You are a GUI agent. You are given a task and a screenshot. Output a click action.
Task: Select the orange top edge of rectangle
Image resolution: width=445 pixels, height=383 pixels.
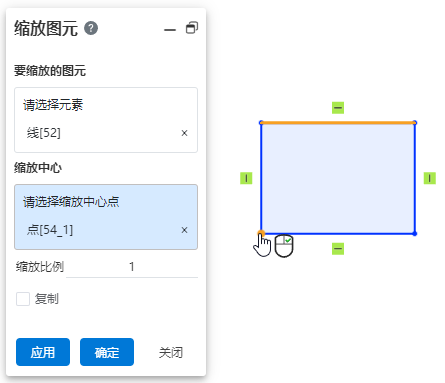338,123
